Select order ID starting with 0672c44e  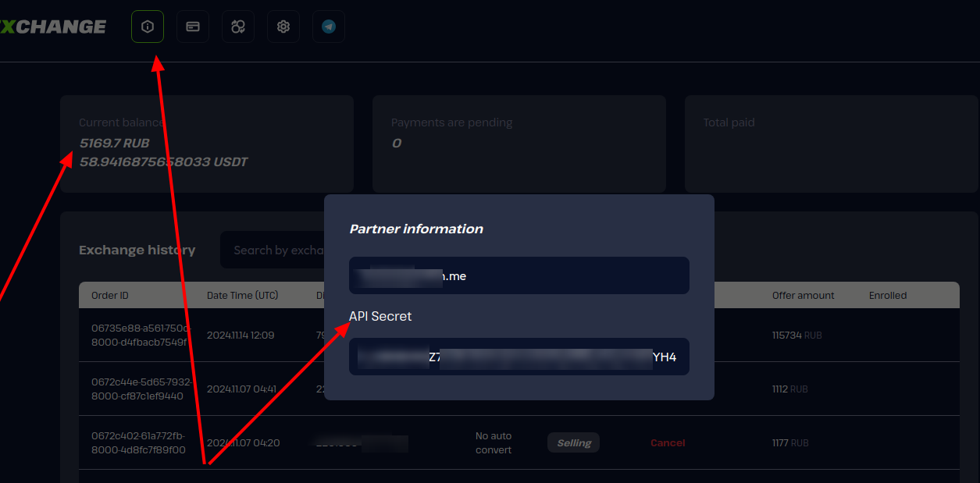coord(139,389)
